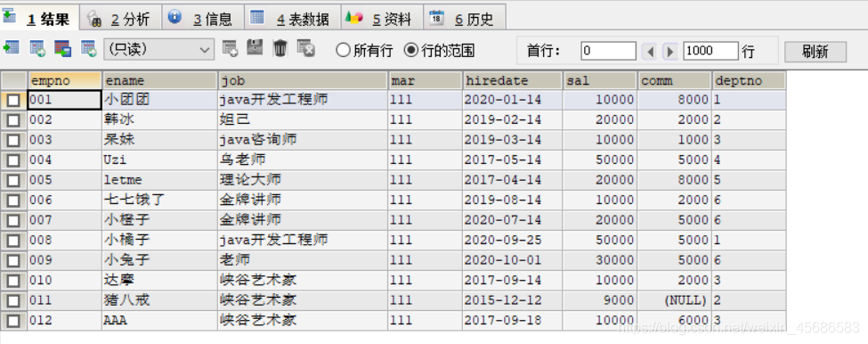Click the red-and-blue grid view icon
Image resolution: width=868 pixels, height=344 pixels.
point(62,49)
